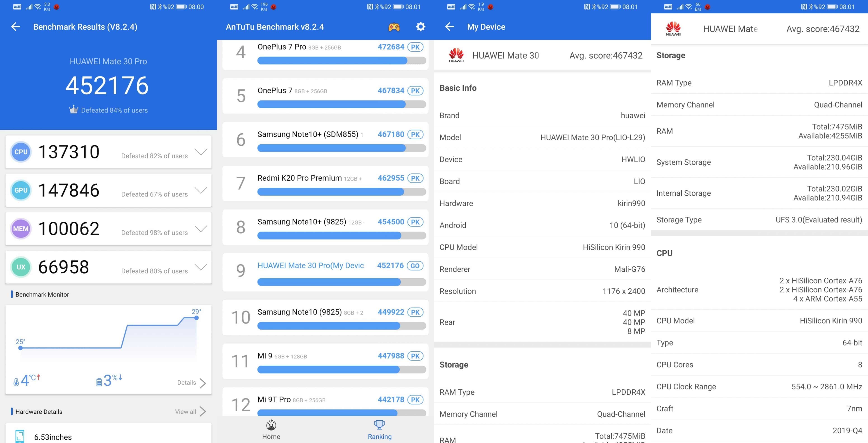Viewport: 868px width, 443px height.
Task: Select the 6.53inches hardware row
Action: [x=108, y=434]
